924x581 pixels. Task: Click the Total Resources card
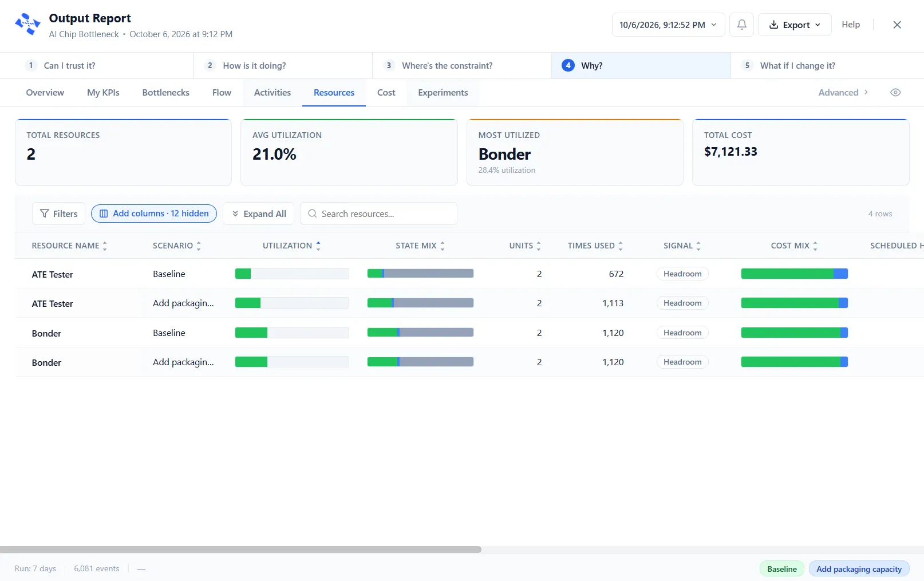[x=123, y=152]
